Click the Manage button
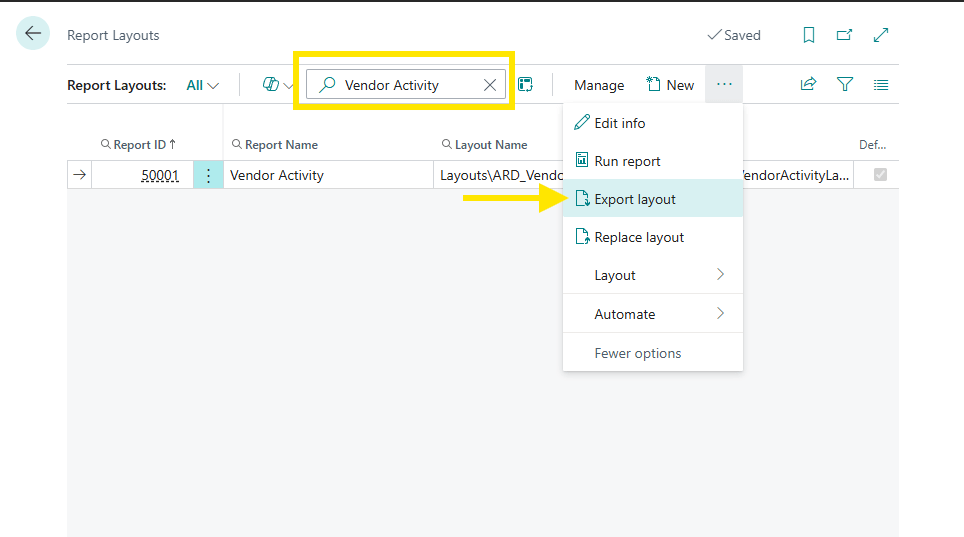 coord(599,85)
